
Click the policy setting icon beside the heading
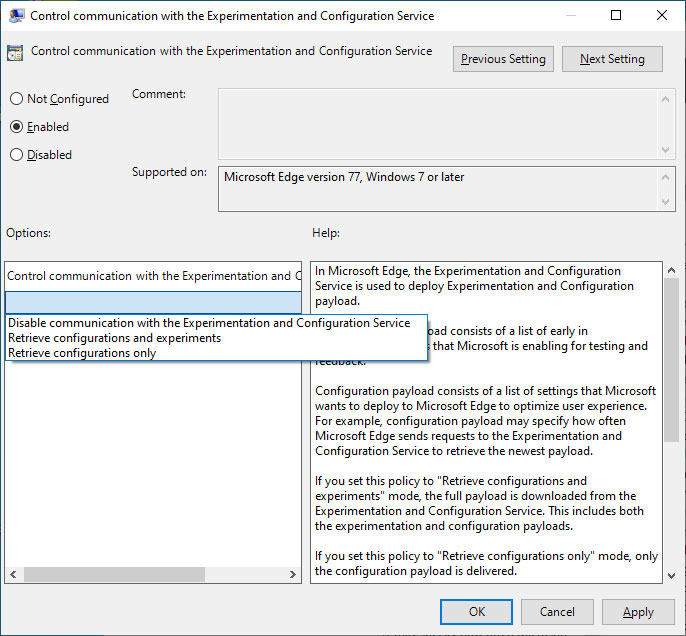click(15, 53)
